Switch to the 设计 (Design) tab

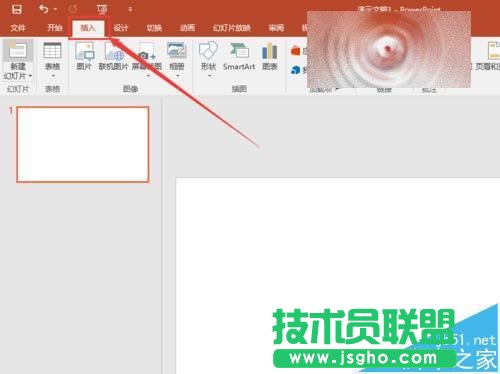(x=121, y=28)
